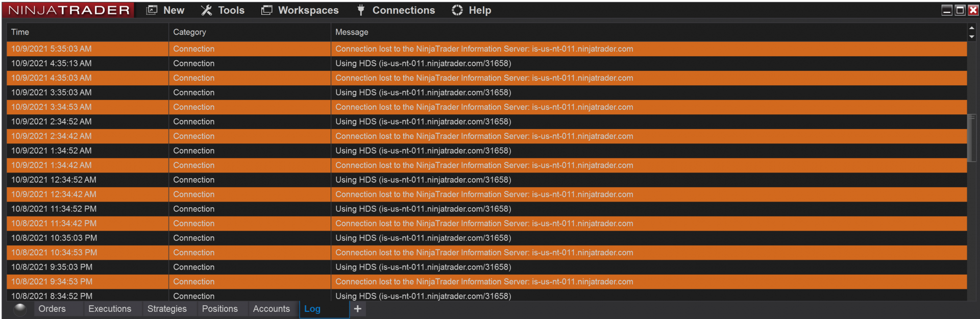Image resolution: width=980 pixels, height=319 pixels.
Task: Select log time 10/9/2021 12:34:42 AM
Action: coord(54,194)
